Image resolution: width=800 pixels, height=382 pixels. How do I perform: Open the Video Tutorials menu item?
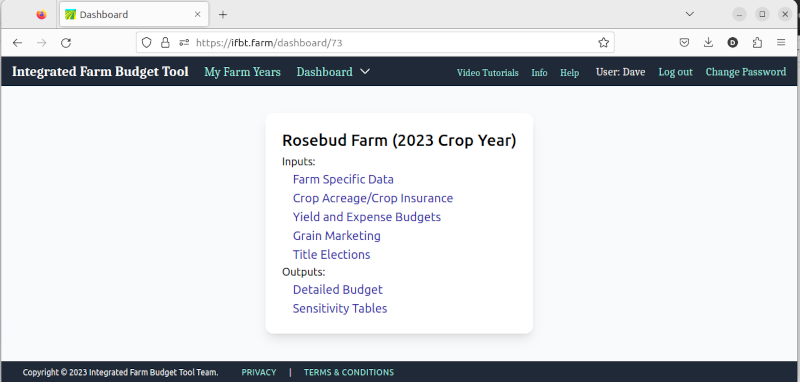click(x=488, y=73)
